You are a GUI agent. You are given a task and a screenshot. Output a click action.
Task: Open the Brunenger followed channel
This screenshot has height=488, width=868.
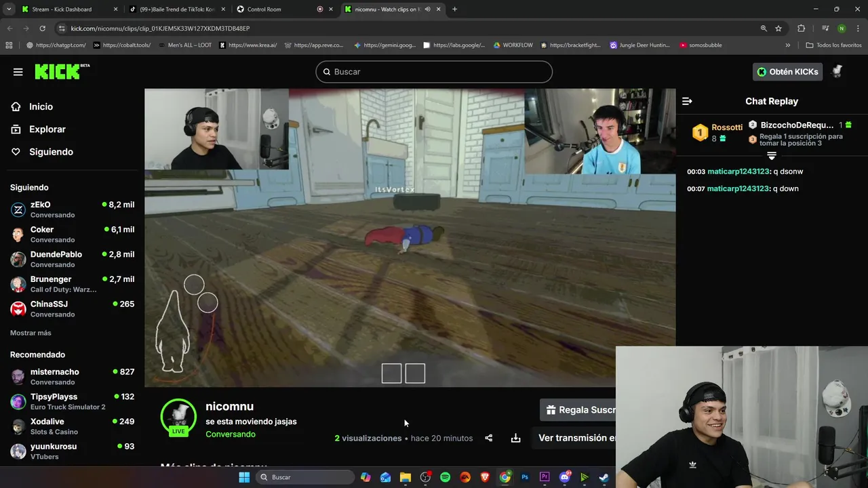click(72, 284)
